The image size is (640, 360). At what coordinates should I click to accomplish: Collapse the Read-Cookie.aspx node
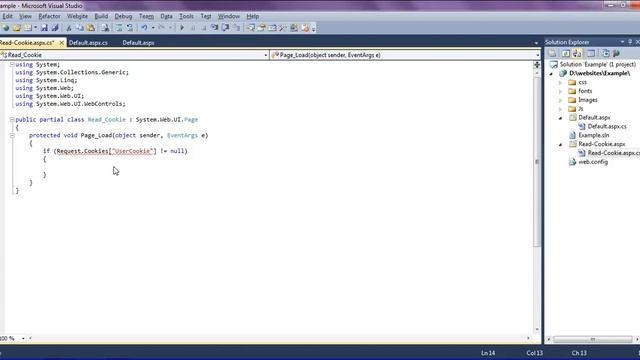[x=560, y=144]
